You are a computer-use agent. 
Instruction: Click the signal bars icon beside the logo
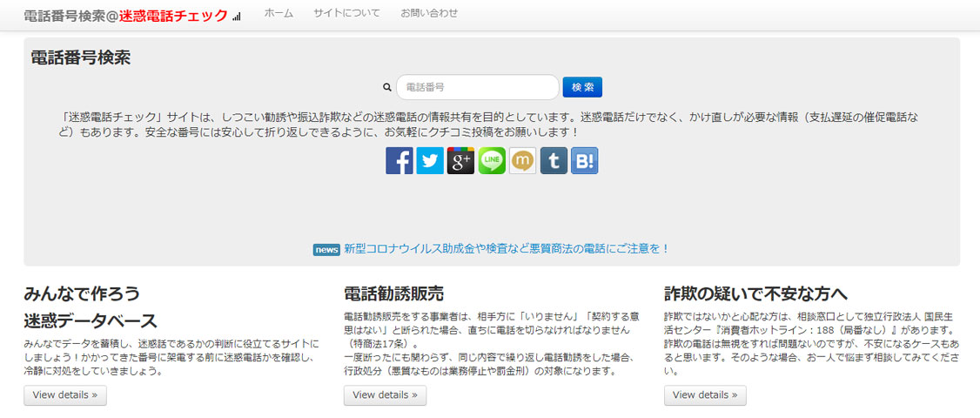237,16
